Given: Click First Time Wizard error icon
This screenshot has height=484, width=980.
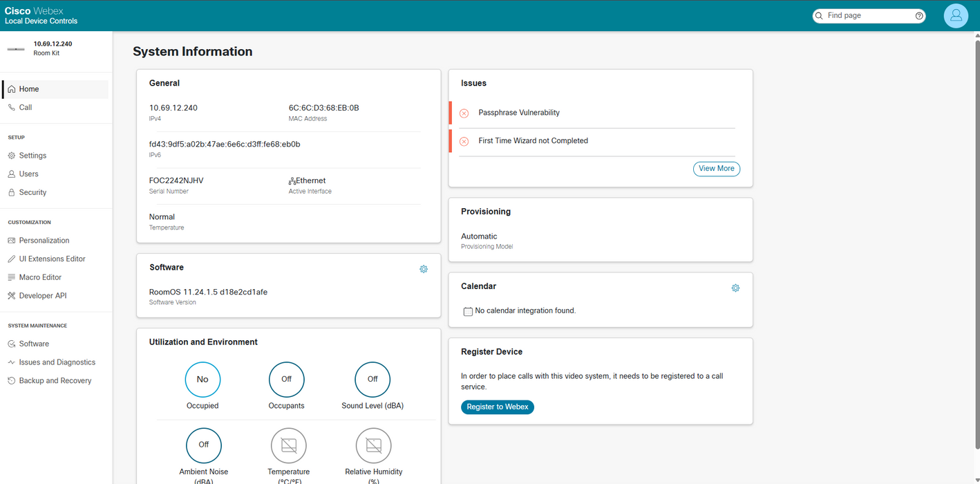Looking at the screenshot, I should pos(464,141).
